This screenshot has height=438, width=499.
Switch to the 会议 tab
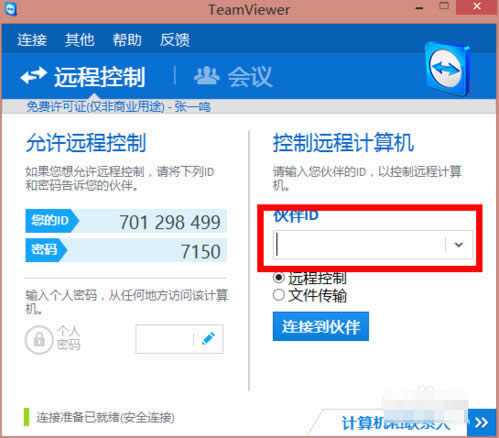pyautogui.click(x=233, y=76)
